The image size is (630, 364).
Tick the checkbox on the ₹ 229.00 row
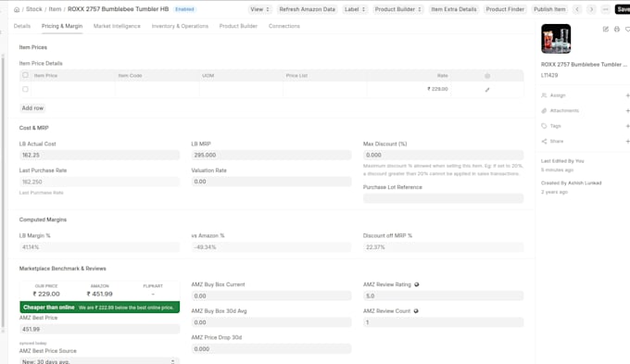[25, 89]
